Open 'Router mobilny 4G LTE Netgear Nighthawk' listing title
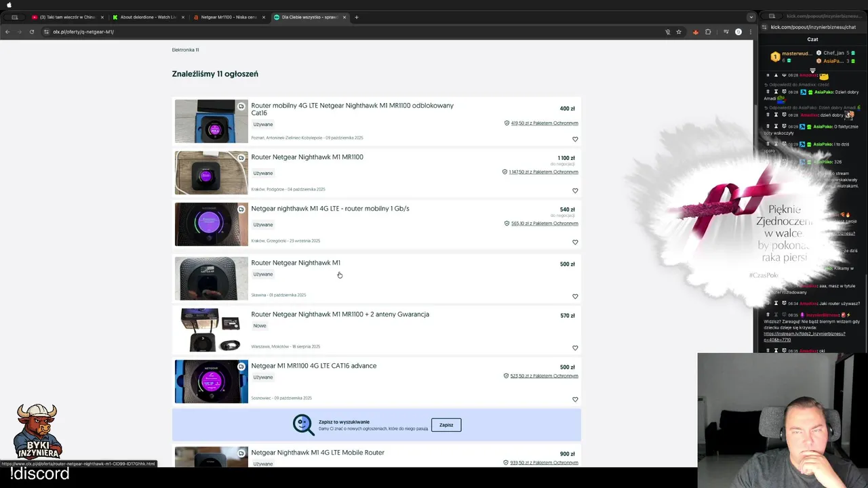The height and width of the screenshot is (488, 868). tap(352, 109)
